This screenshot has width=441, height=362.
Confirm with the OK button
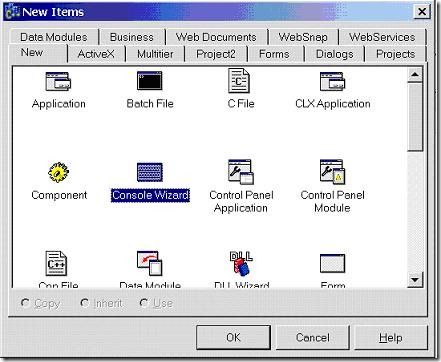click(233, 337)
